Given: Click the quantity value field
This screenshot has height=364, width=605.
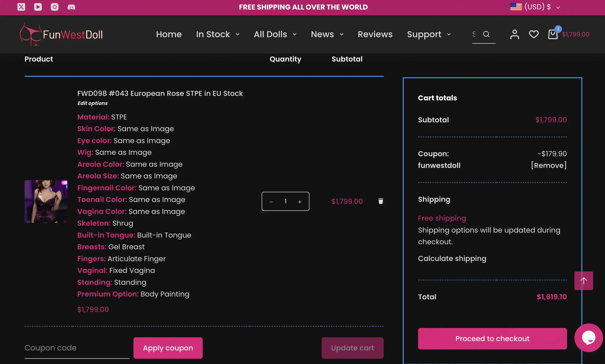Looking at the screenshot, I should (286, 201).
